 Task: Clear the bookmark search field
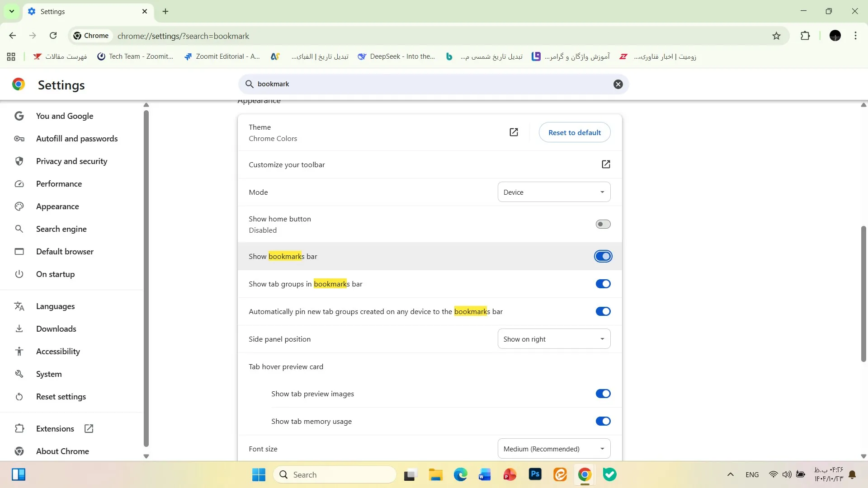click(618, 84)
